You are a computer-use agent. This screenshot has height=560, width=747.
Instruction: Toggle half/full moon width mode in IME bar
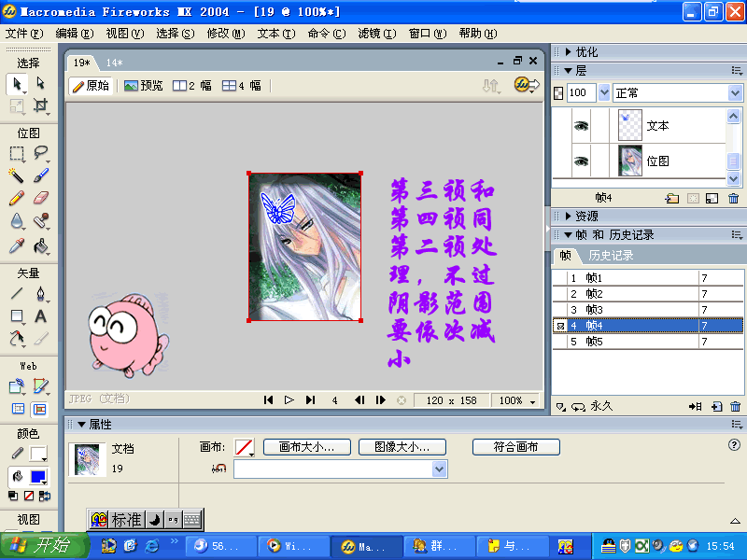click(154, 520)
